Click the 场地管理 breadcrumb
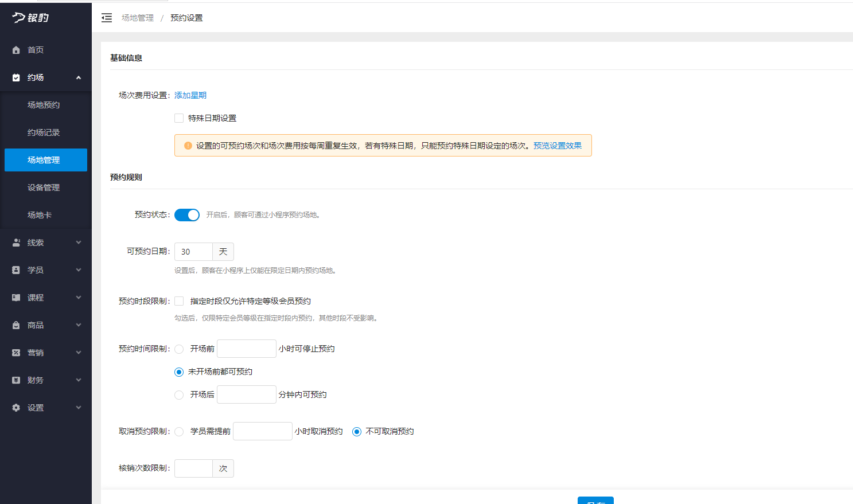Screen dimensions: 853x504 point(137,18)
